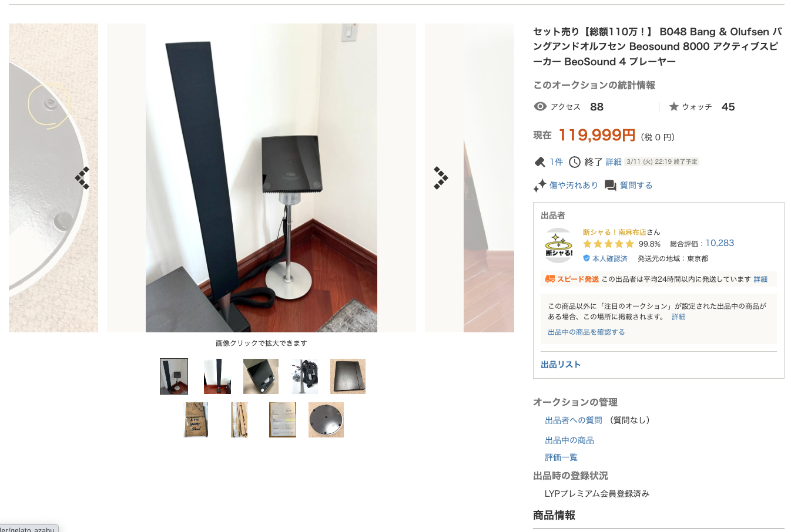This screenshot has width=791, height=532.
Task: Open 詳細 next to auction end time
Action: pos(614,161)
